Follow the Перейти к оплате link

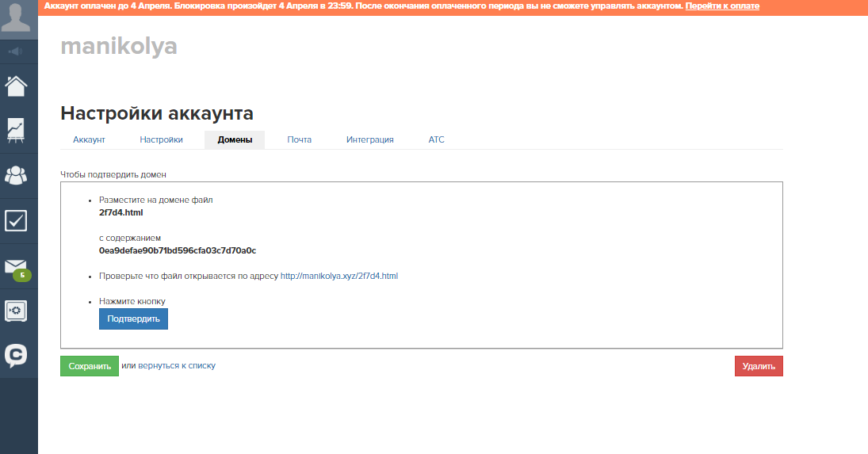722,6
